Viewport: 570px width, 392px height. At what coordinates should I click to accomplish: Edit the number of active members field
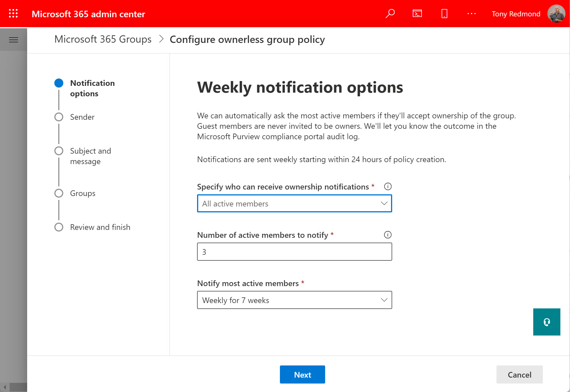(294, 251)
